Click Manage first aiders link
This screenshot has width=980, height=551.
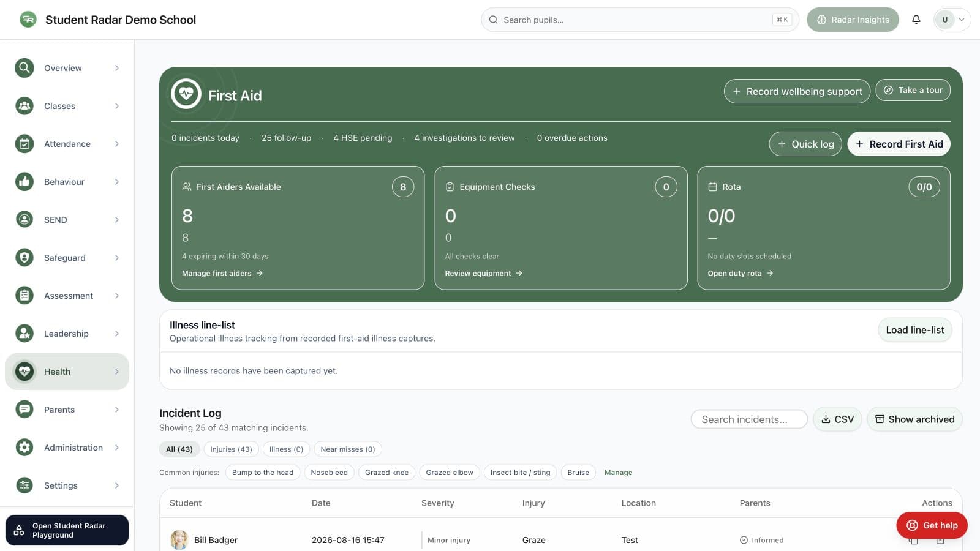point(222,274)
